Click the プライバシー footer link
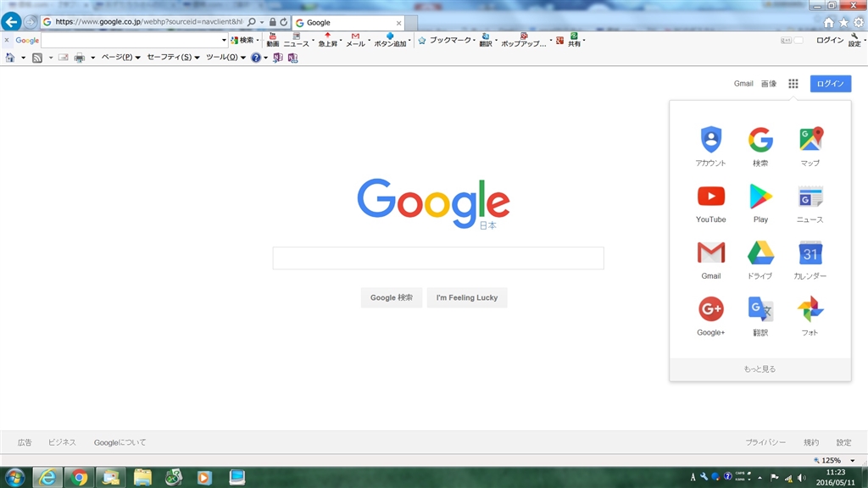This screenshot has height=488, width=868. coord(765,442)
